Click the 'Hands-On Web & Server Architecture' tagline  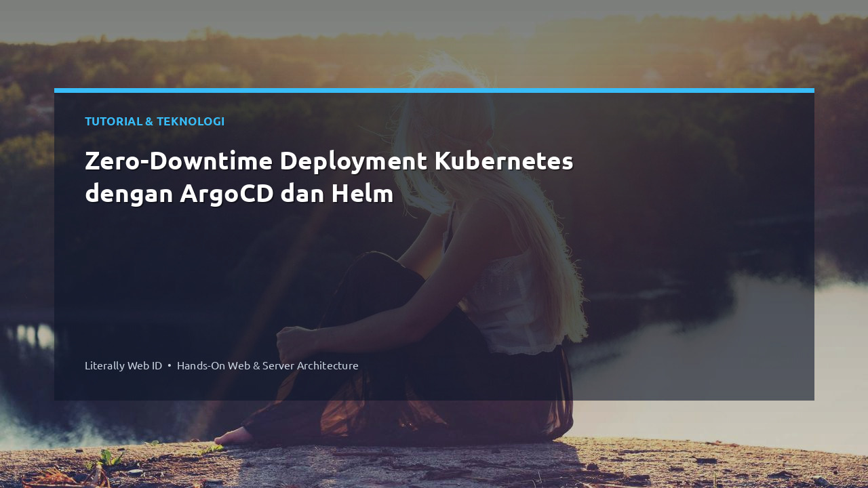click(268, 365)
